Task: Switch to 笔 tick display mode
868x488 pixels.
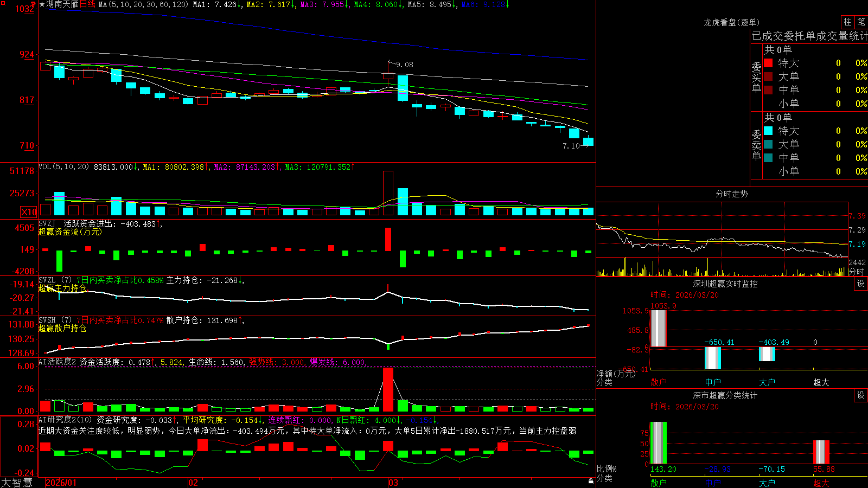Action: pyautogui.click(x=861, y=22)
